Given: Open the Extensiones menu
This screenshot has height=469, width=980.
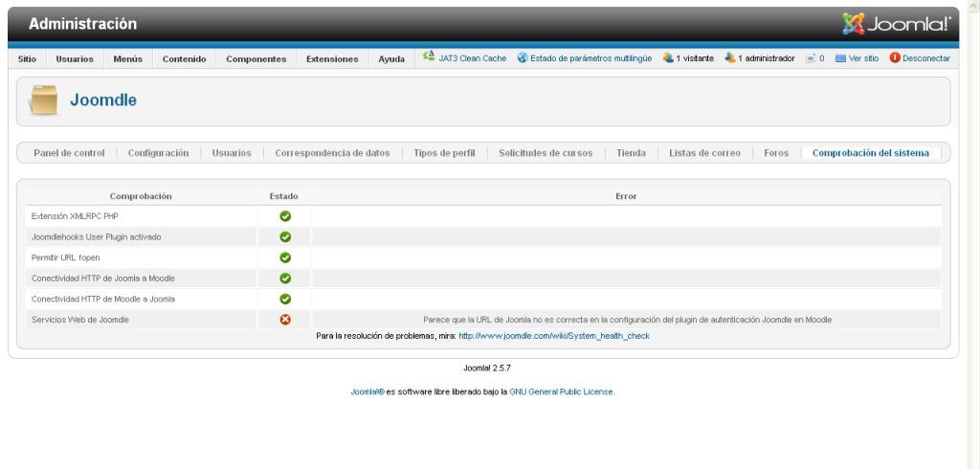Looking at the screenshot, I should pyautogui.click(x=332, y=59).
